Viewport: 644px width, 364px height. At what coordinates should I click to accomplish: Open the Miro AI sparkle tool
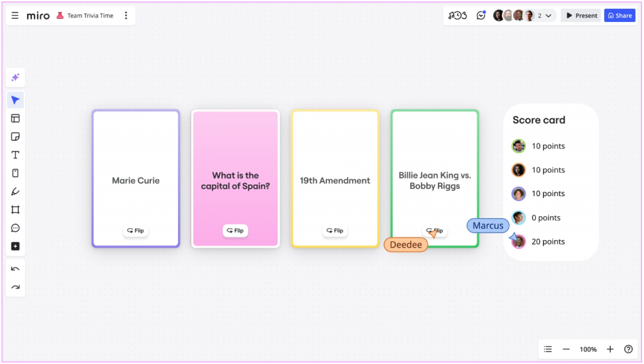[16, 77]
